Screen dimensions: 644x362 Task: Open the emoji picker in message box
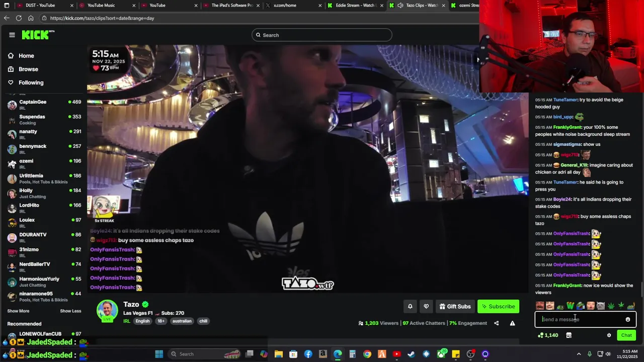[628, 319]
